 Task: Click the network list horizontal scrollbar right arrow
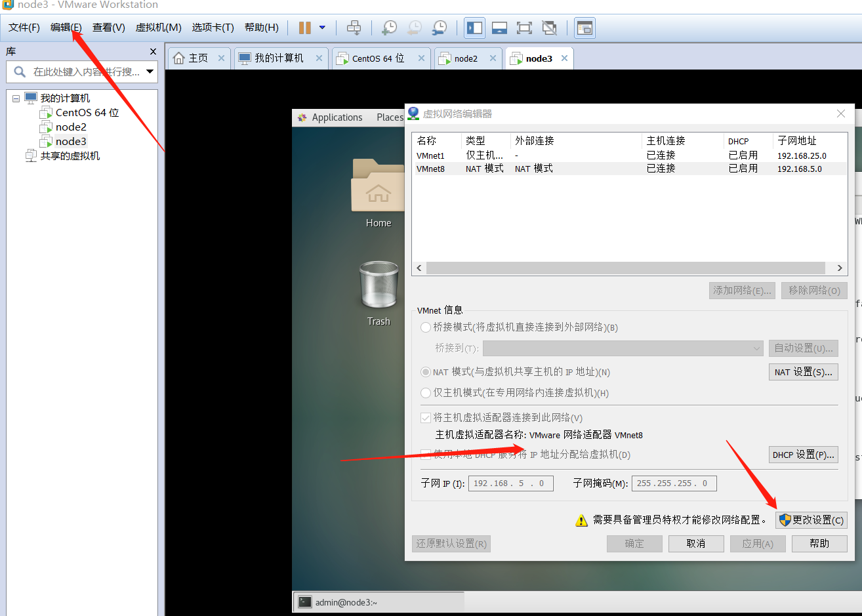(840, 268)
